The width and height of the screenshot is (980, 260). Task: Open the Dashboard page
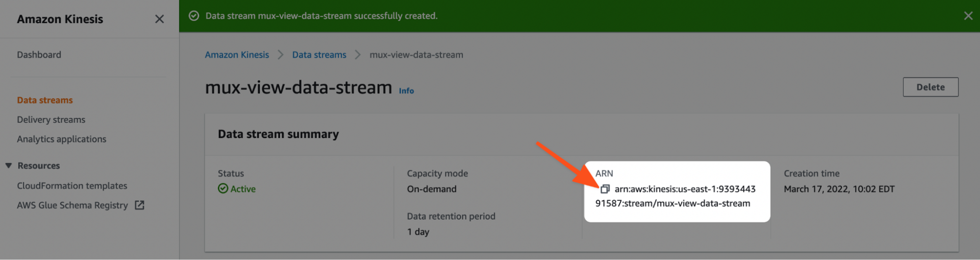point(39,55)
